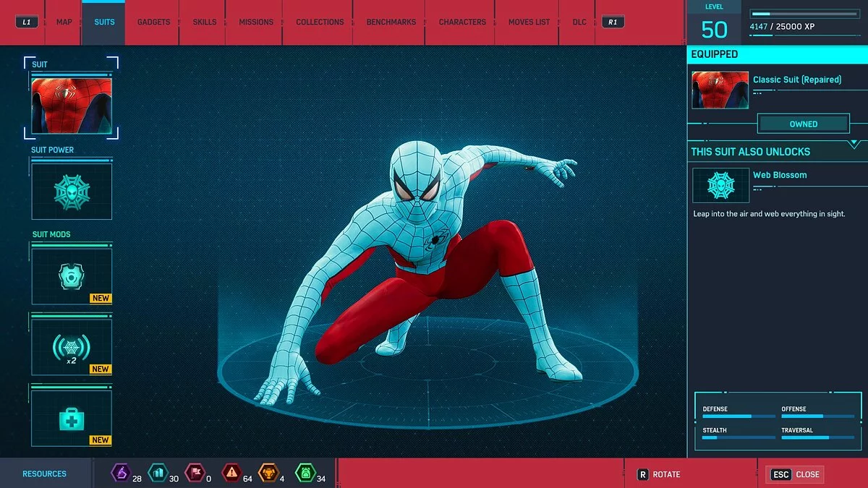868x488 pixels.
Task: Click the first aid kit suit mod
Action: [72, 417]
